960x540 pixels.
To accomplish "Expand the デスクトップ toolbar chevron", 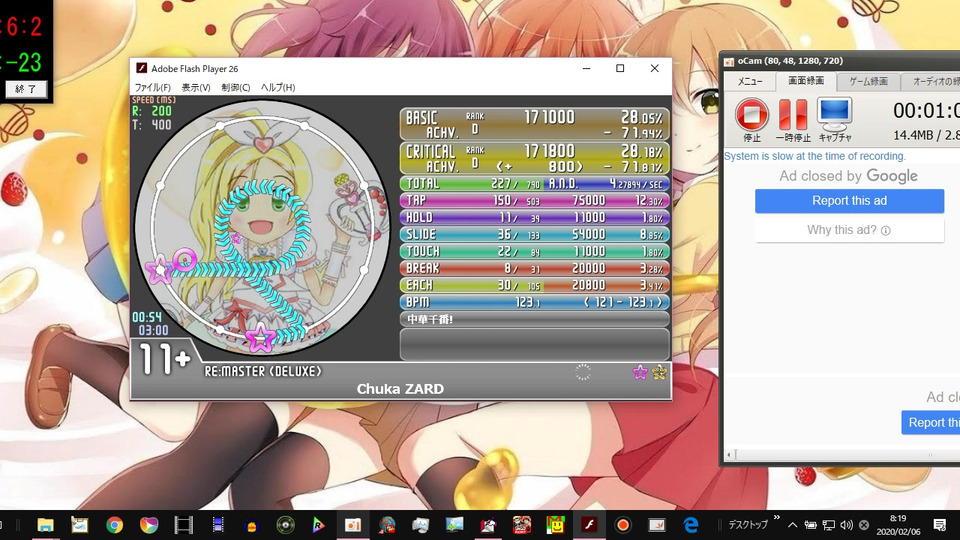I will pyautogui.click(x=776, y=518).
